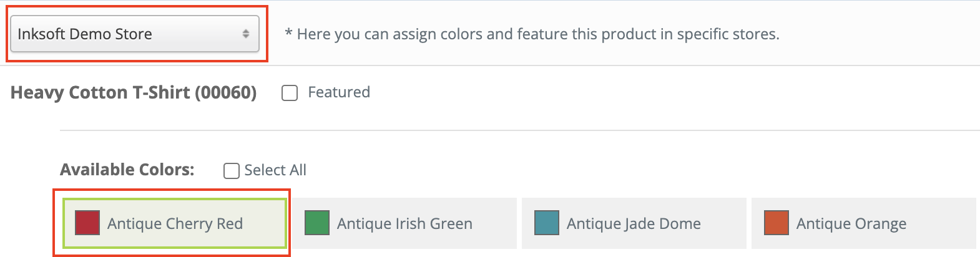This screenshot has width=980, height=257.
Task: Click the 'Available Colors:' heading
Action: pos(127,170)
